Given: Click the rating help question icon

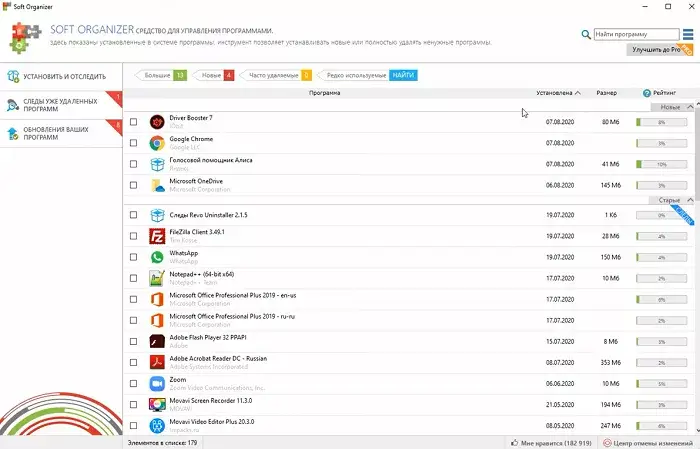Looking at the screenshot, I should pos(646,93).
